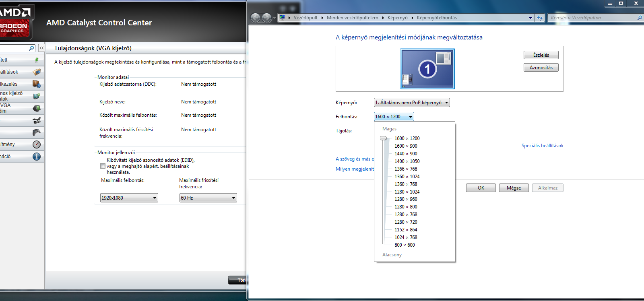The height and width of the screenshot is (301, 644).
Task: Open the desktop settings icon with film reel
Action: (37, 72)
